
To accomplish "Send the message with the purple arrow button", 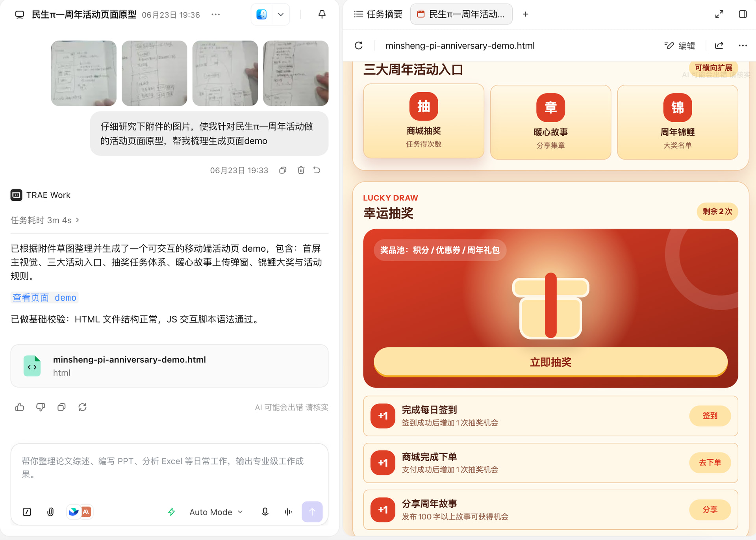I will [x=312, y=512].
